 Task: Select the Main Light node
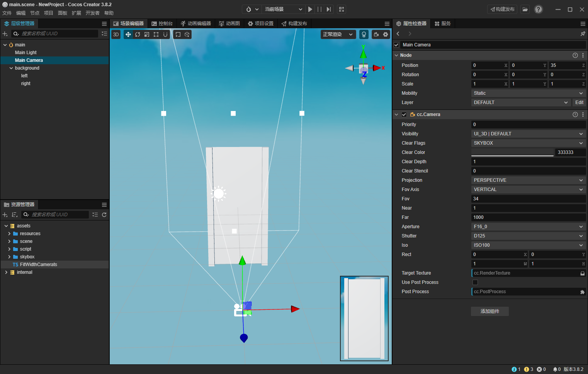point(26,53)
